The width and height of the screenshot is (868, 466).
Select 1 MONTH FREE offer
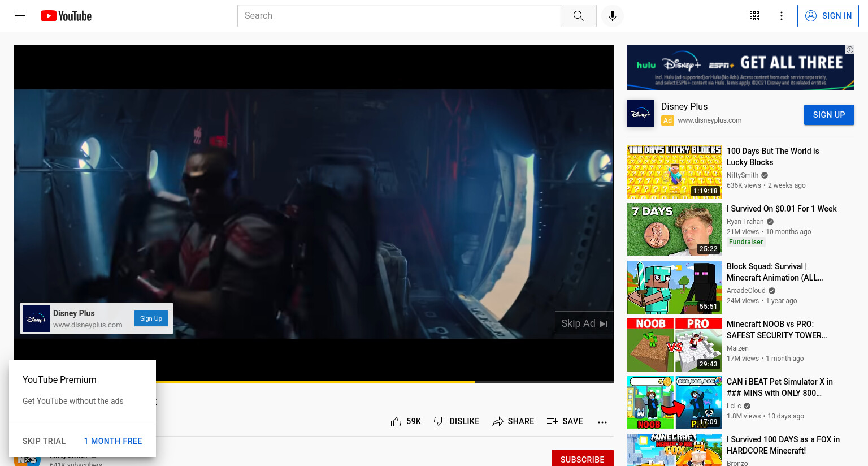point(113,441)
